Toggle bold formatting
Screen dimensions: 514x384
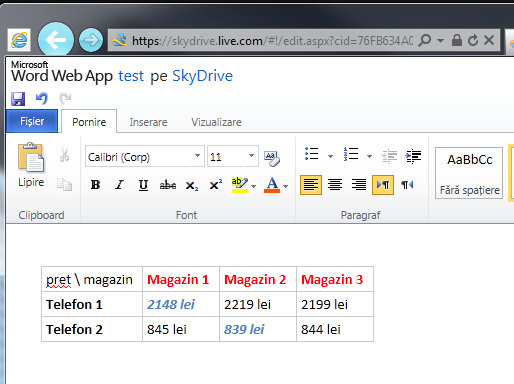(95, 185)
